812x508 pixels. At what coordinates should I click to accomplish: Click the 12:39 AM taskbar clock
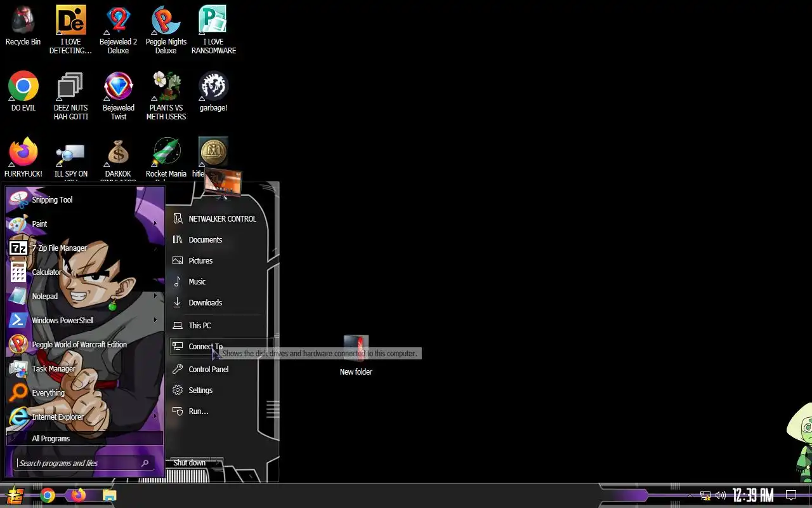click(x=753, y=495)
